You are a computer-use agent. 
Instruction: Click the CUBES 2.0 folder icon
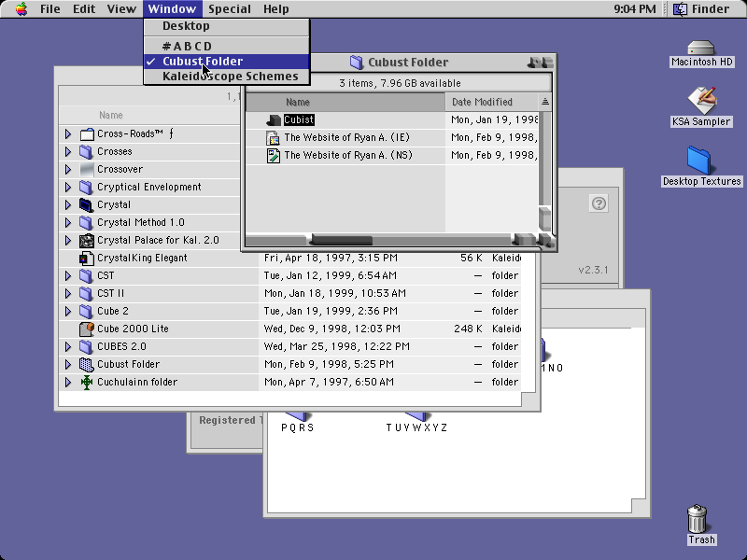pos(86,346)
